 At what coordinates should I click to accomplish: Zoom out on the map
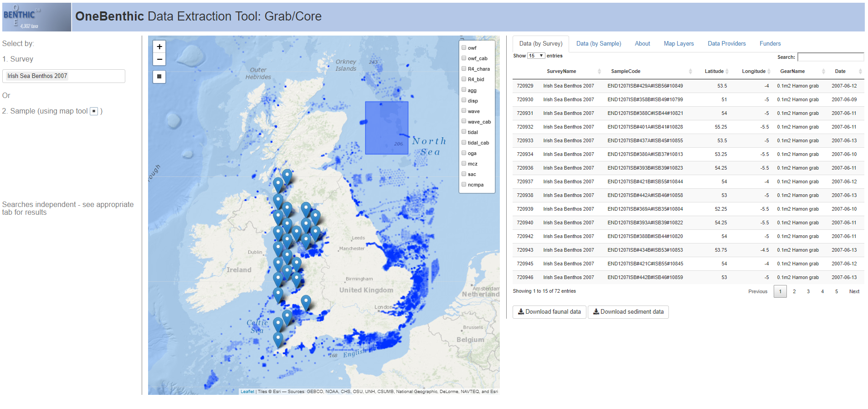pos(159,59)
